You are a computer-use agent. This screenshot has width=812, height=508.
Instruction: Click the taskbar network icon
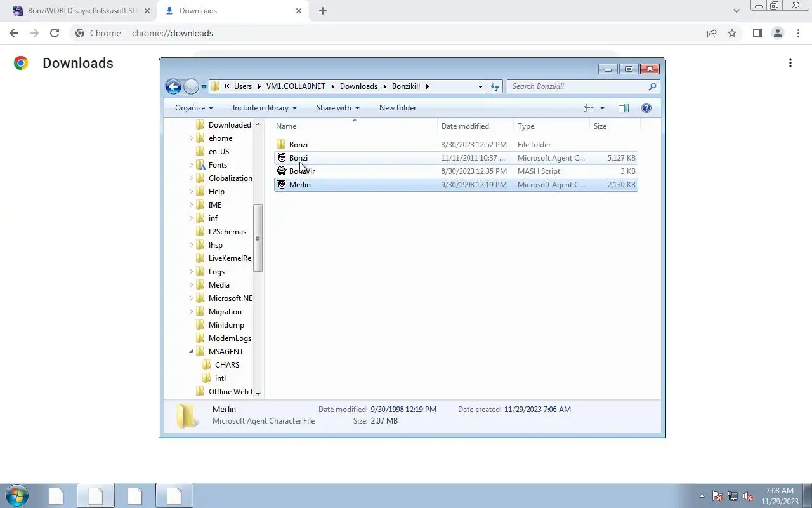pos(733,496)
